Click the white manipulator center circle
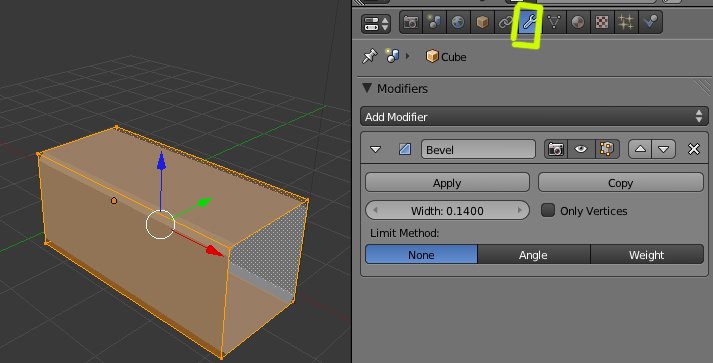 click(160, 224)
